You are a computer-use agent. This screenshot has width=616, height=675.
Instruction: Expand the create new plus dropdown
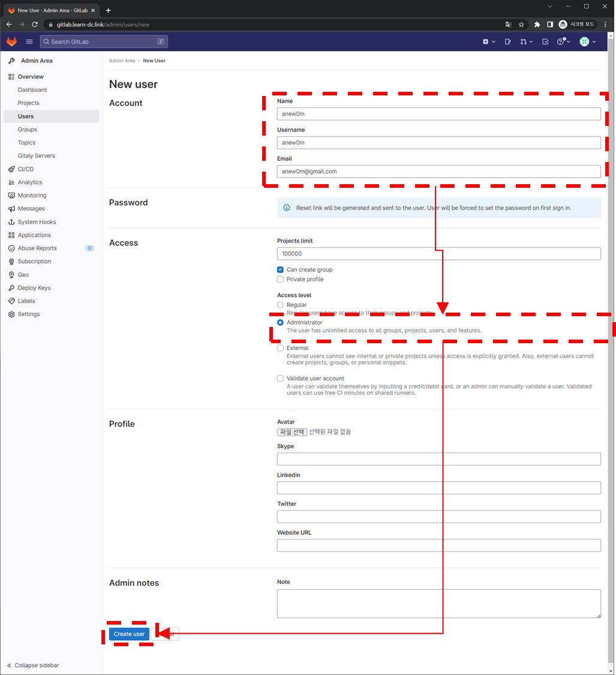coord(488,41)
